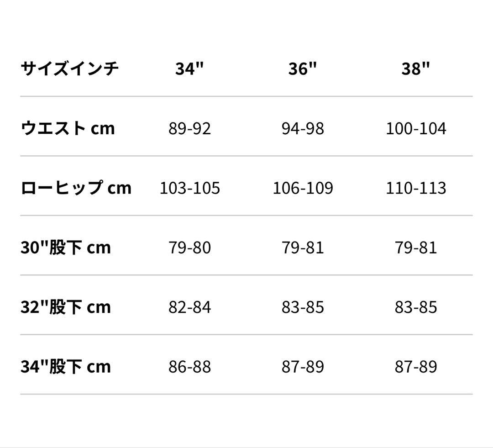
Task: Click the waist value 100-104
Action: pyautogui.click(x=416, y=128)
